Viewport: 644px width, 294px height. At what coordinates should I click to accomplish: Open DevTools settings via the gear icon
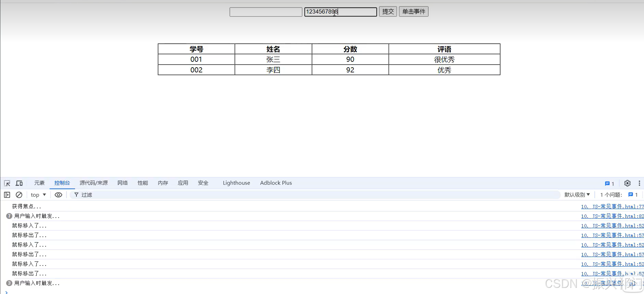[x=627, y=183]
